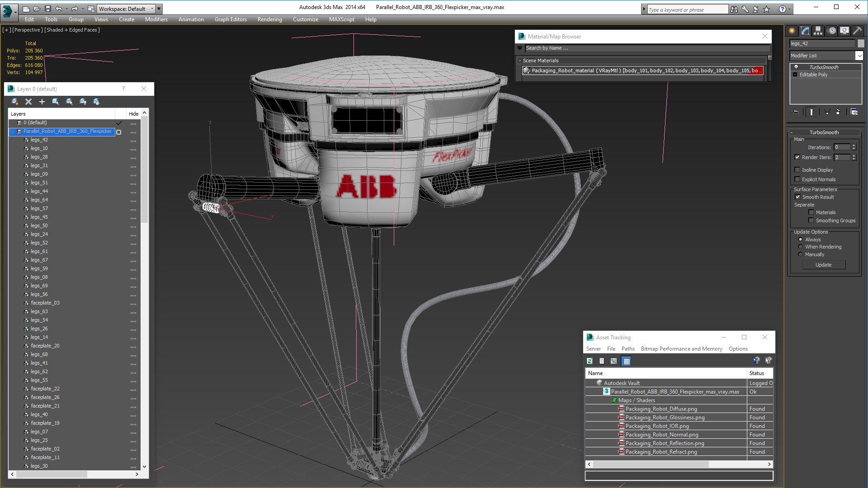Click Add Selected Objects to Layer plus icon

pos(42,102)
